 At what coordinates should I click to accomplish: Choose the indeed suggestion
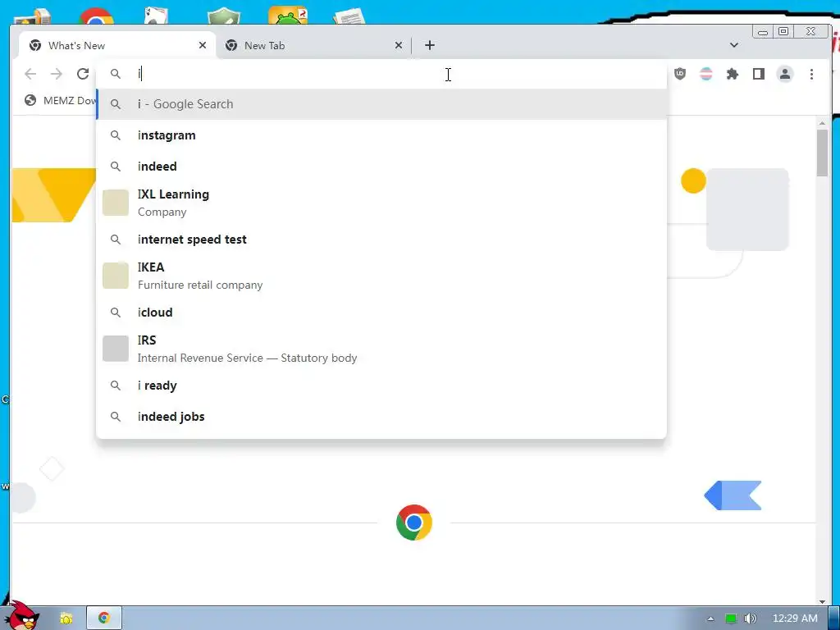381,166
